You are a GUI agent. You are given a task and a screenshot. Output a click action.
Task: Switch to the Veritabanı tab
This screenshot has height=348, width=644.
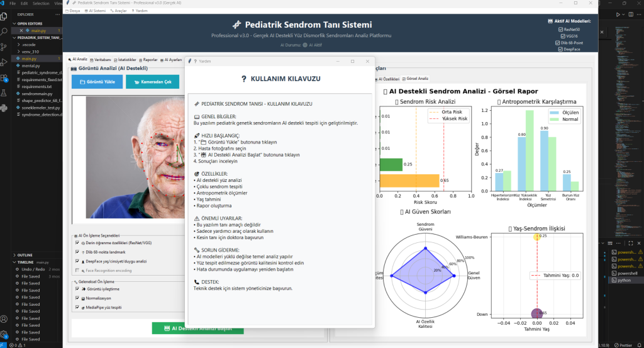(101, 59)
